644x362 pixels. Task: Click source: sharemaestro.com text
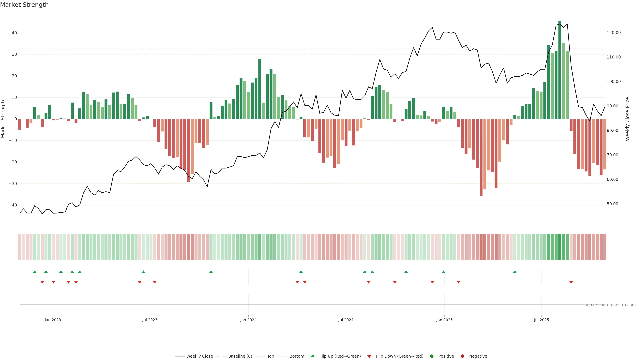[x=609, y=305]
